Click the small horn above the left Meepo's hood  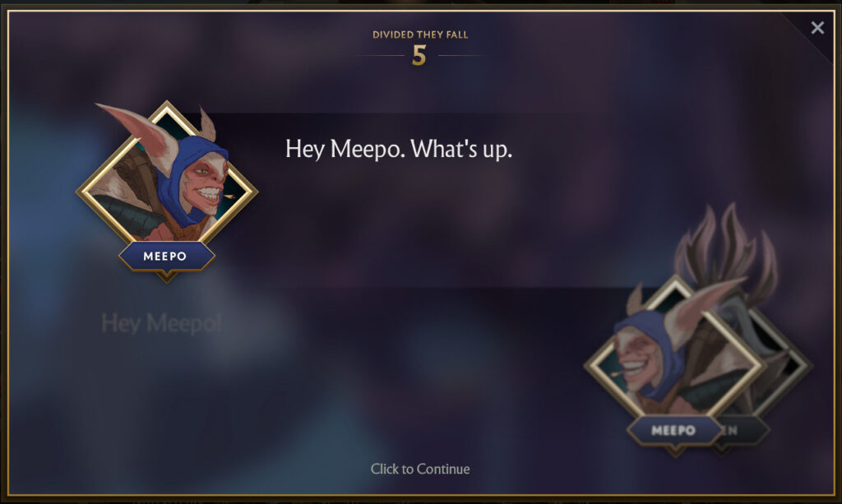[207, 124]
